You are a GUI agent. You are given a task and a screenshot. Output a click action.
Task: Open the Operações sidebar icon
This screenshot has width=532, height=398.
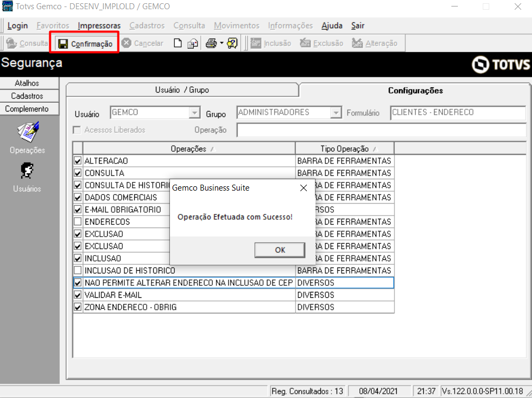(28, 132)
